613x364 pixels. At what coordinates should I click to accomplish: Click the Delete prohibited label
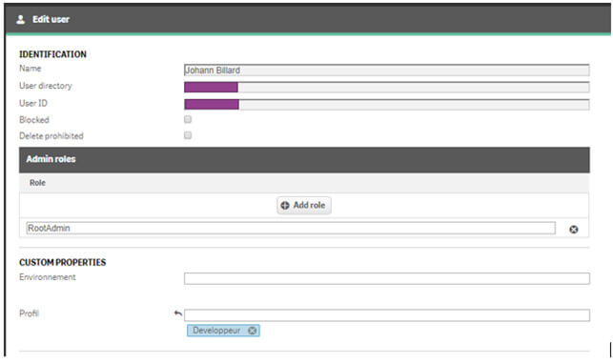tap(51, 136)
